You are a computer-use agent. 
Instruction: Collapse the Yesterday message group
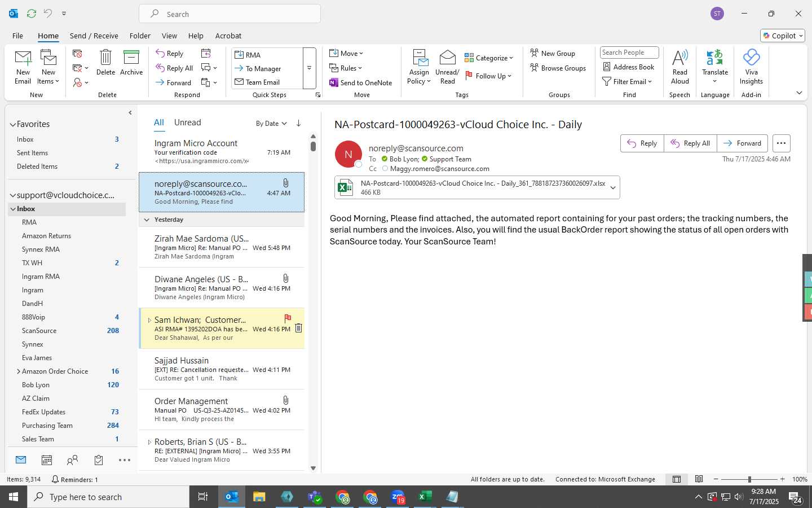coord(147,220)
